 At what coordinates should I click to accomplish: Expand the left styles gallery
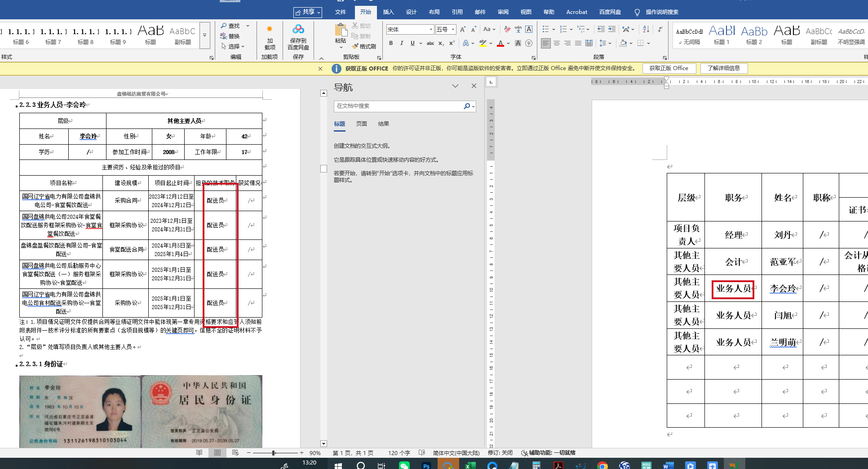(x=204, y=35)
